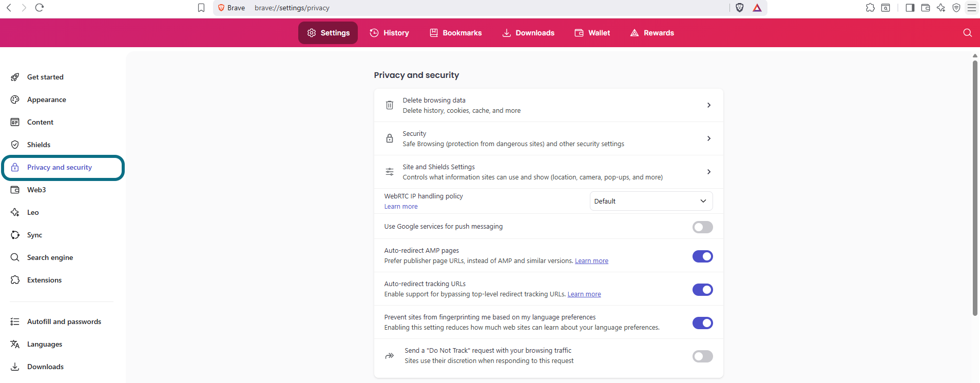980x383 pixels.
Task: Click the VPN shield icon in toolbar
Action: pyautogui.click(x=956, y=8)
